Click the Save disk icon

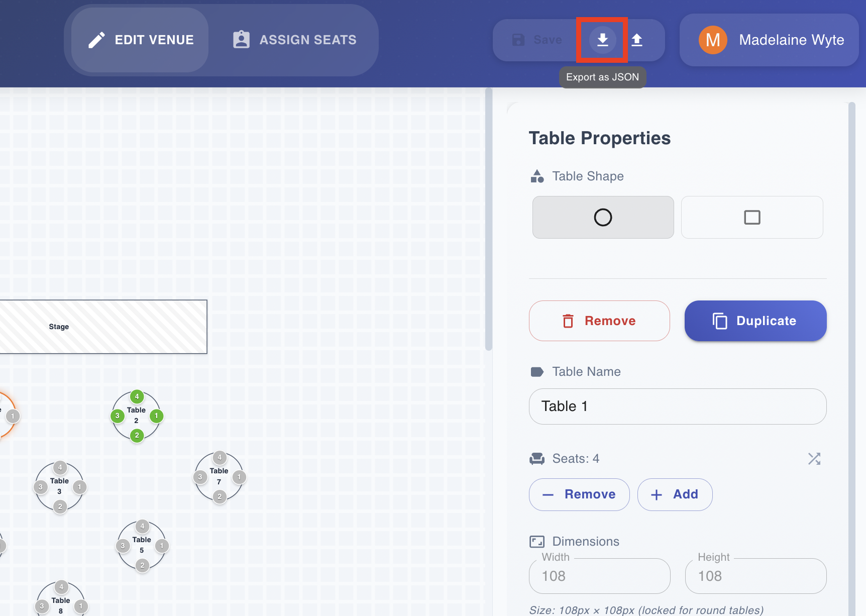click(x=518, y=40)
